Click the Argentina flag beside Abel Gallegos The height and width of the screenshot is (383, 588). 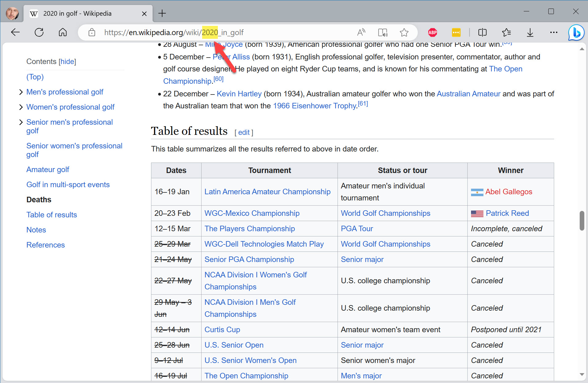[x=477, y=192]
